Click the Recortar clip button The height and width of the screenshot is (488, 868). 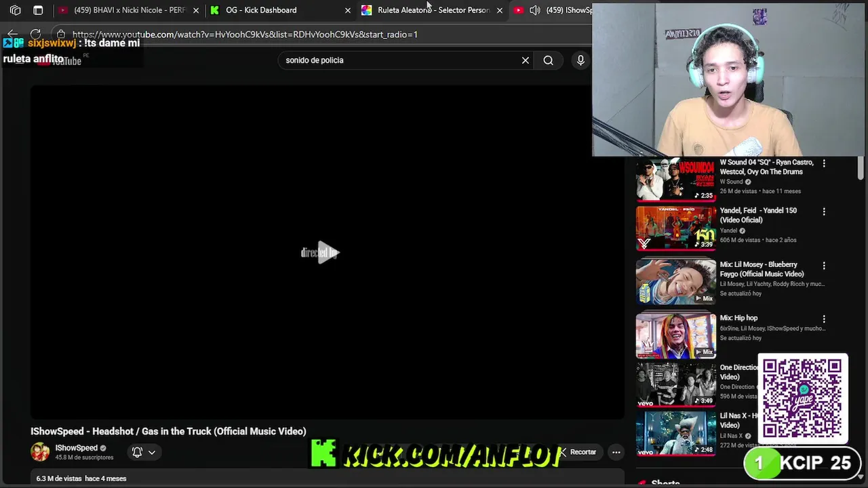(578, 452)
